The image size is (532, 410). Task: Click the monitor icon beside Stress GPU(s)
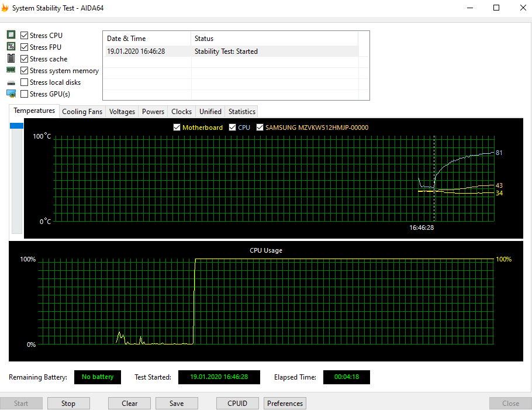point(11,94)
